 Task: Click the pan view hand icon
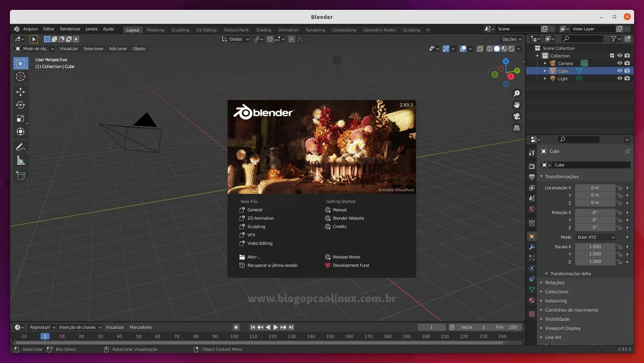click(517, 105)
